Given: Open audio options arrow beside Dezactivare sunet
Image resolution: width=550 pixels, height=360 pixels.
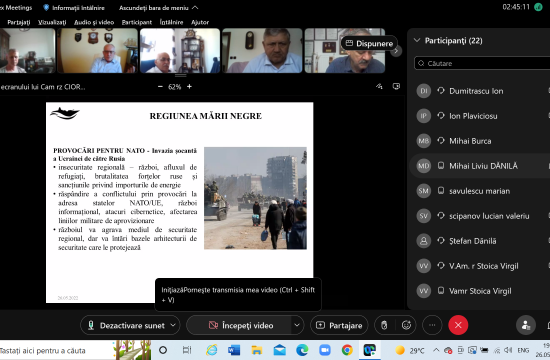Looking at the screenshot, I should pyautogui.click(x=173, y=325).
